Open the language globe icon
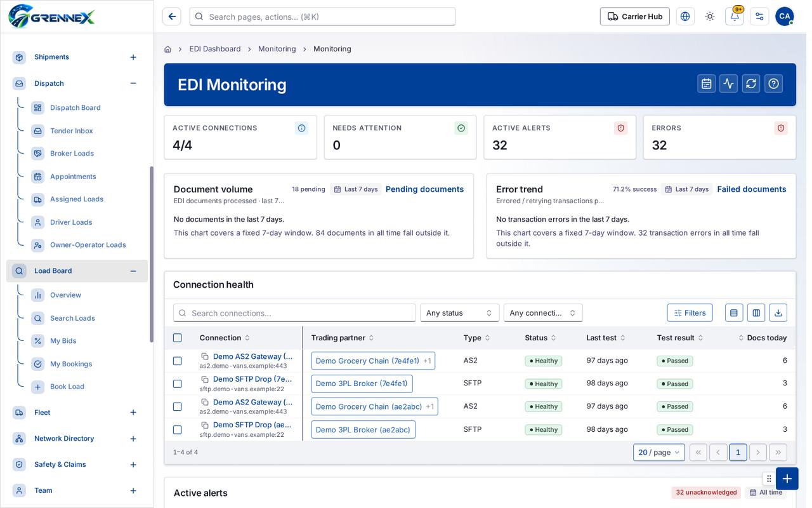The height and width of the screenshot is (508, 812). [x=685, y=17]
